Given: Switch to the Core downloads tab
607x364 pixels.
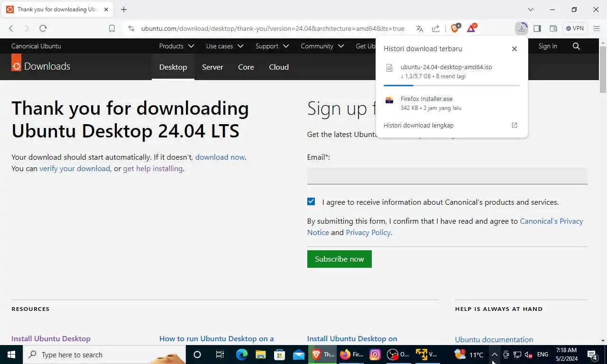Looking at the screenshot, I should 246,67.
